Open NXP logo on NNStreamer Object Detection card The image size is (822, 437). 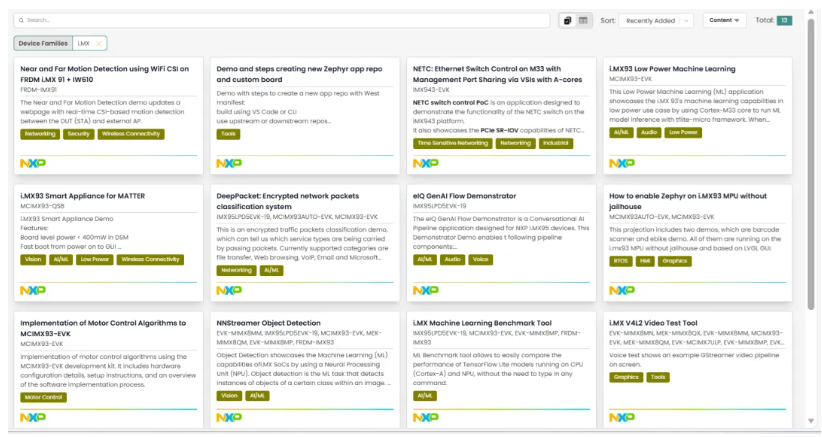pyautogui.click(x=229, y=418)
